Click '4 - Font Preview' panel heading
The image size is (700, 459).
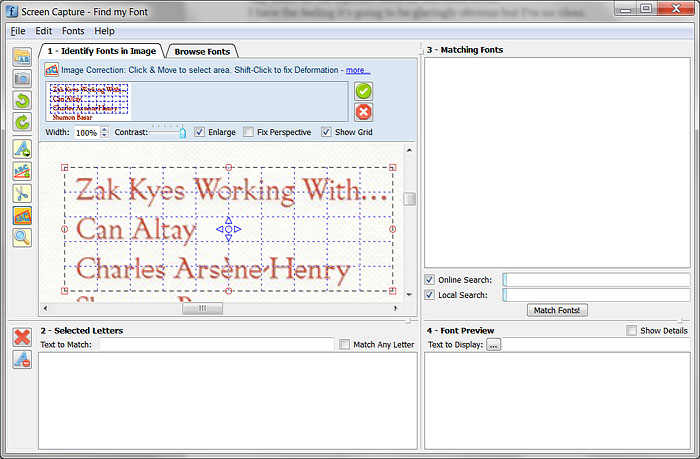point(460,330)
